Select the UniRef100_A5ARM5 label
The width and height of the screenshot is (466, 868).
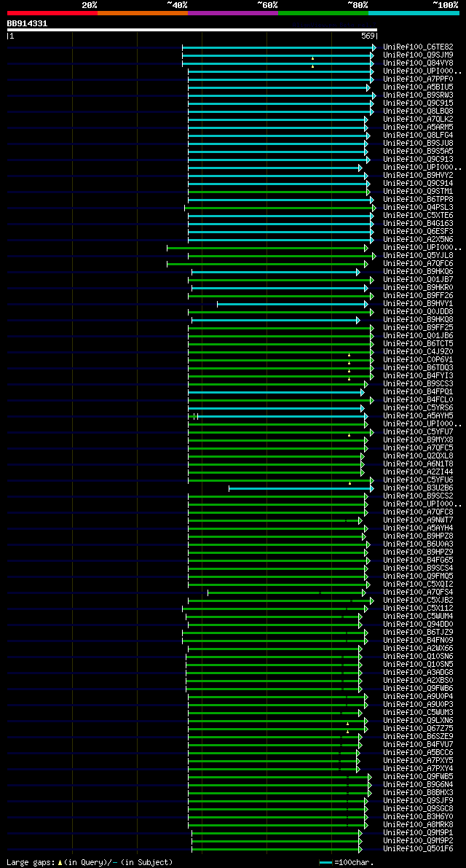(x=418, y=128)
